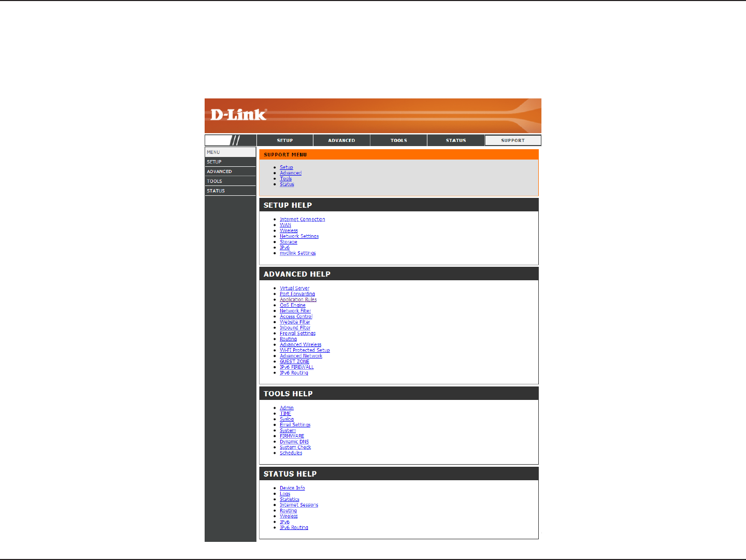Screen dimensions: 746x560
Task: View the IPv6 FIREWALL help topic
Action: (297, 368)
